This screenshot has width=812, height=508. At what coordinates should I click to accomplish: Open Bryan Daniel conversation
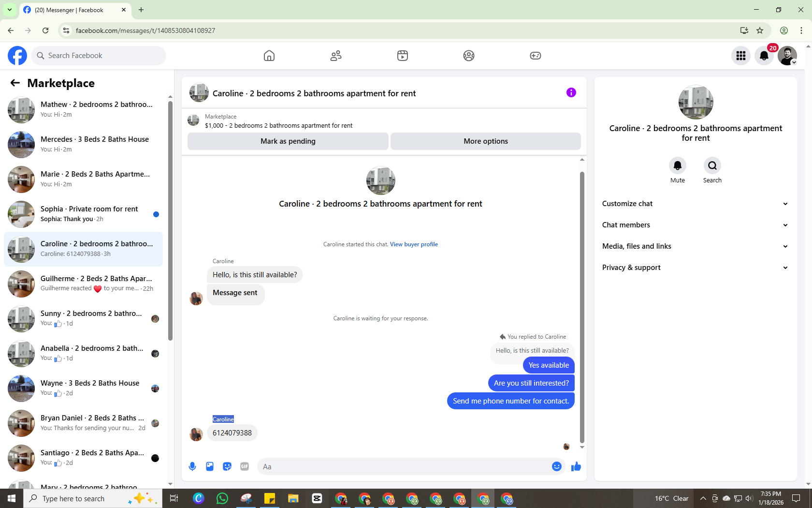83,423
